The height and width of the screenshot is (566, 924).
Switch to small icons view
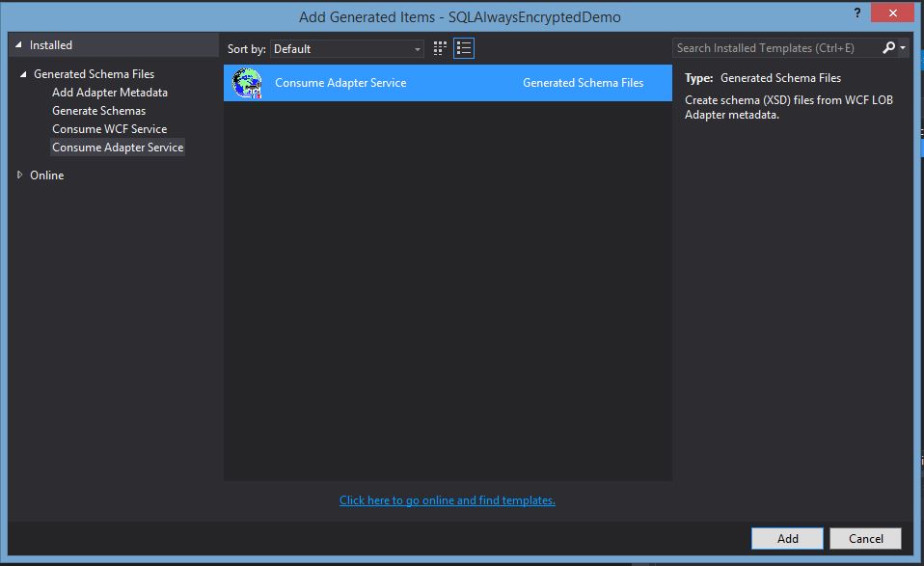click(440, 48)
